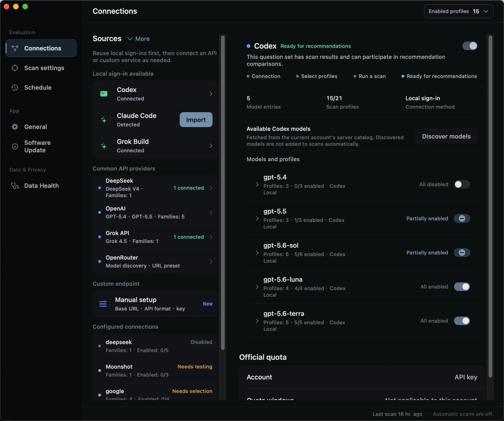
Task: Select the Grok API provider row
Action: click(156, 237)
